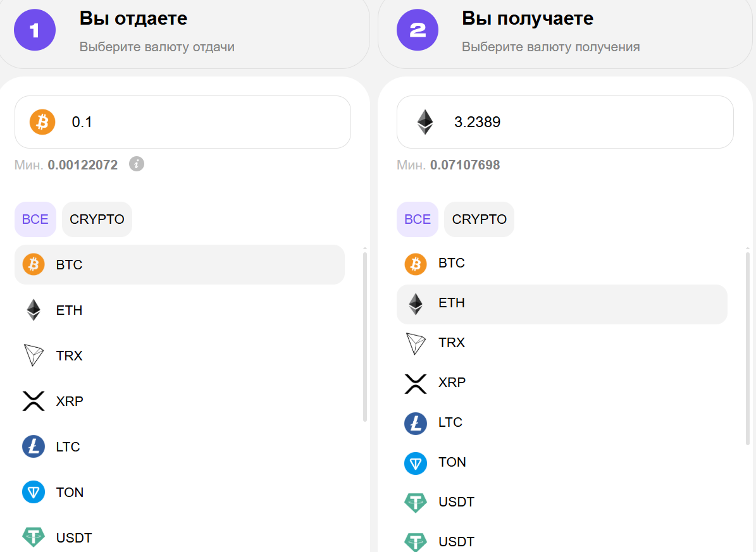Click the TON icon in the receive list
Viewport: 756px width, 552px height.
point(416,463)
